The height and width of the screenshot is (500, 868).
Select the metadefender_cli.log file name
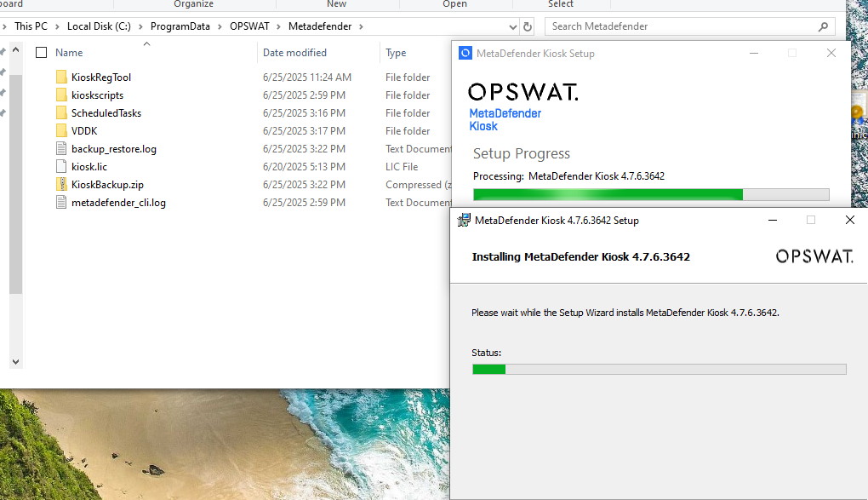[118, 203]
